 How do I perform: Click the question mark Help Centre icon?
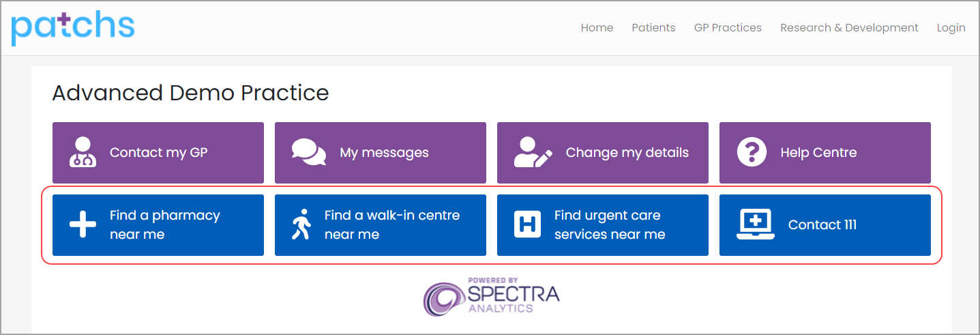click(752, 153)
